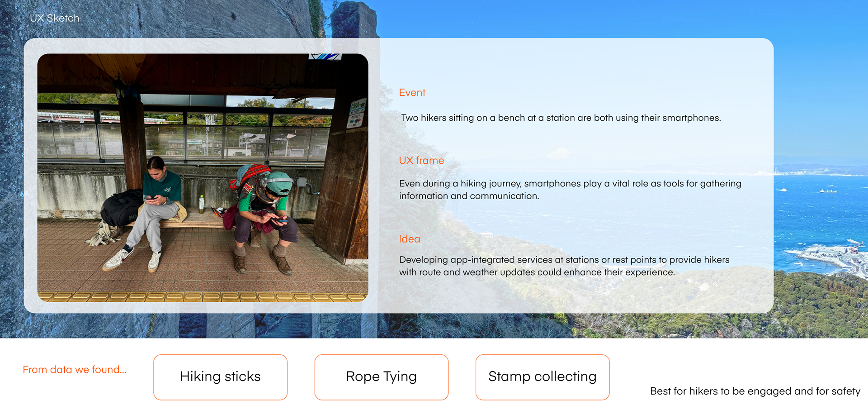Viewport: 868px width, 410px height.
Task: Select the paragraph under UX frame
Action: [570, 190]
